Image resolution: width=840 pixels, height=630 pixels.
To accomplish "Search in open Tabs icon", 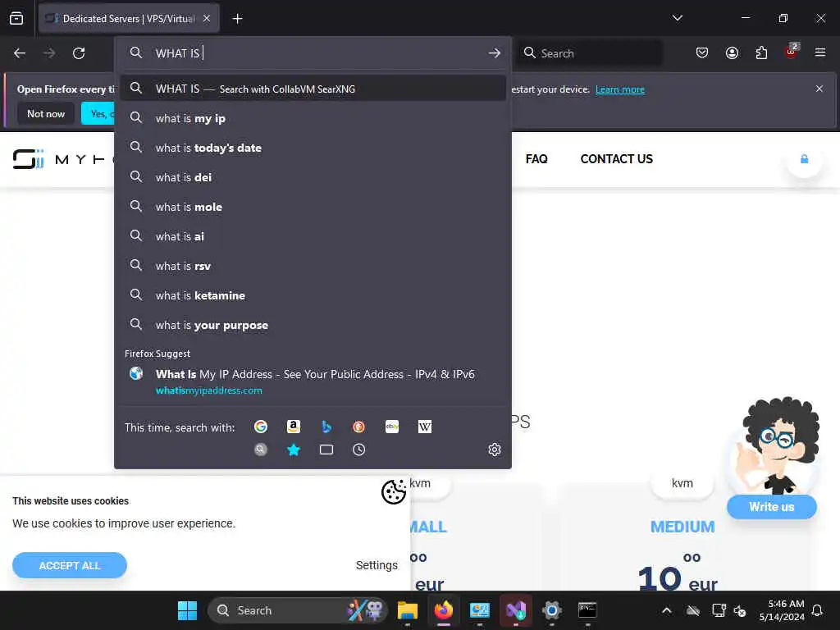I will click(x=326, y=450).
